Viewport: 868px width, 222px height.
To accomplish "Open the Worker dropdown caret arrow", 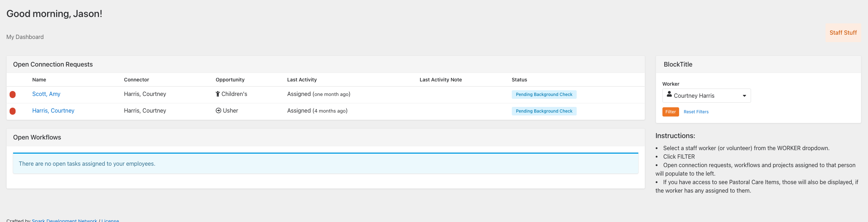I will point(744,96).
